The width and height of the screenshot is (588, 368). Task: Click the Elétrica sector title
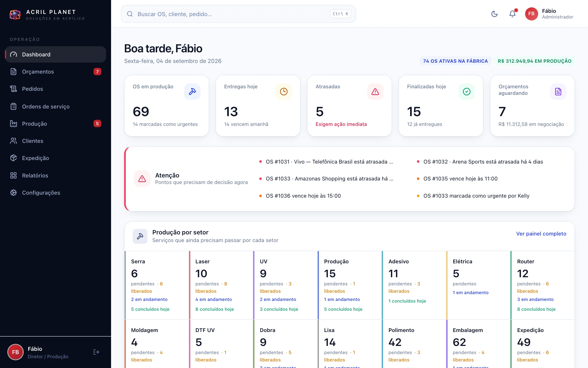[x=463, y=261]
